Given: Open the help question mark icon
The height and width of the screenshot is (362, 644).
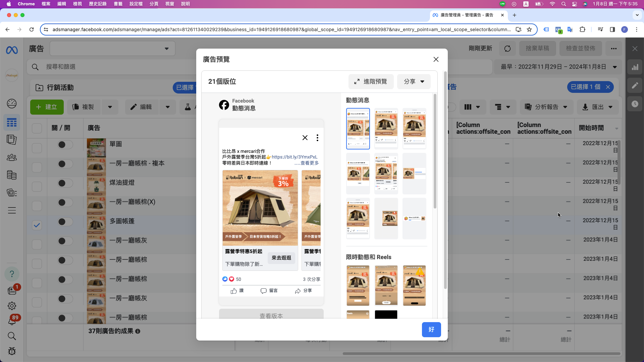Looking at the screenshot, I should (12, 274).
